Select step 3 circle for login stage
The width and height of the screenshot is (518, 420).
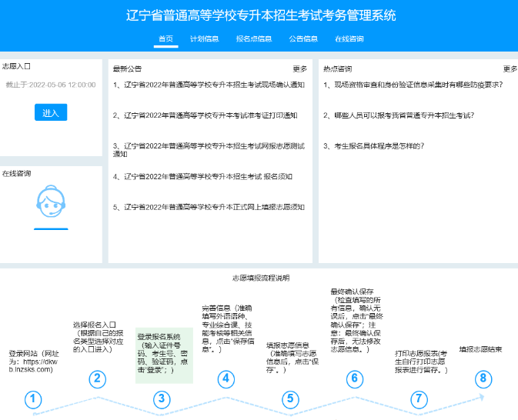tap(161, 398)
